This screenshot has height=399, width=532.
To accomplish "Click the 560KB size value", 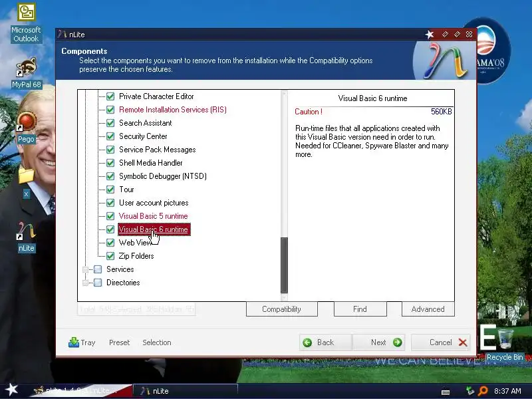I will (x=441, y=112).
